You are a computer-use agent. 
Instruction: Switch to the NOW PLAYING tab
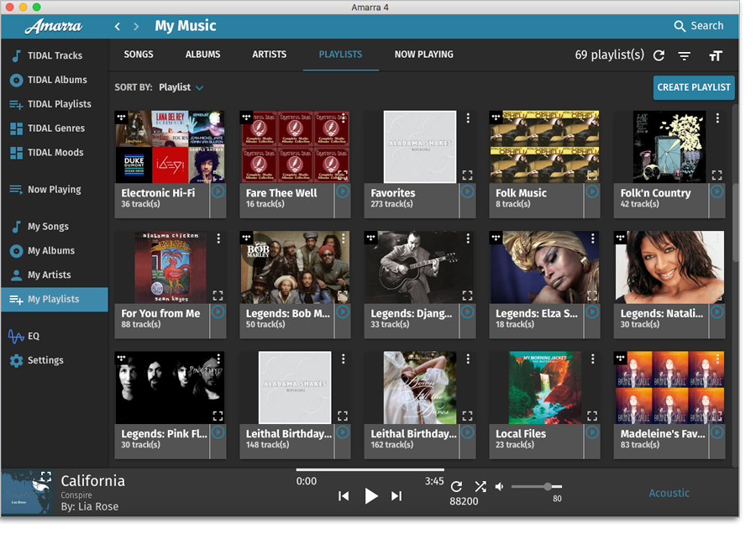pos(423,55)
